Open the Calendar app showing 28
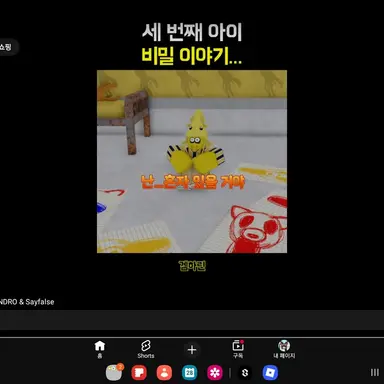The width and height of the screenshot is (384, 384). 189,373
